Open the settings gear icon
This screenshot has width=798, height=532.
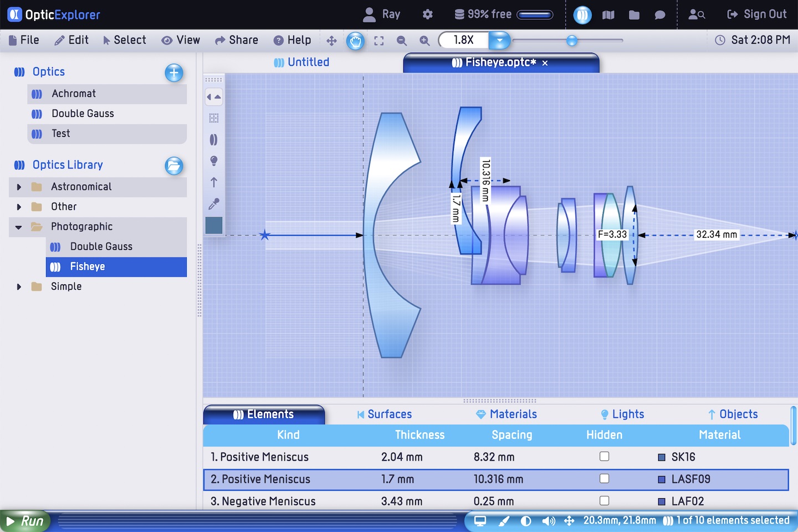point(427,14)
